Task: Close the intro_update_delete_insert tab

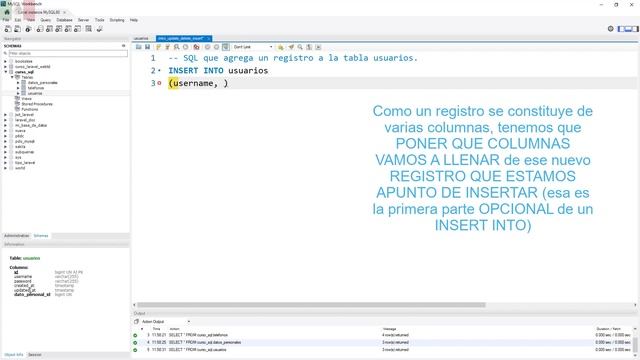Action: click(x=208, y=38)
